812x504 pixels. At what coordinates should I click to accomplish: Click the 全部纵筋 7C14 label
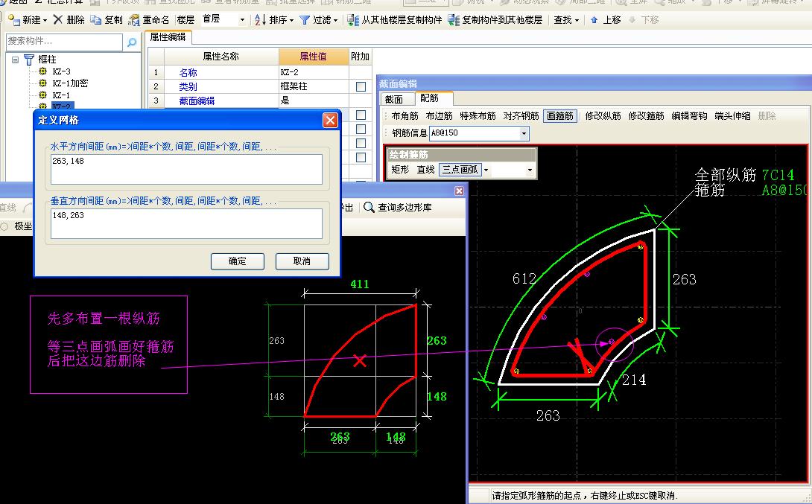[744, 174]
